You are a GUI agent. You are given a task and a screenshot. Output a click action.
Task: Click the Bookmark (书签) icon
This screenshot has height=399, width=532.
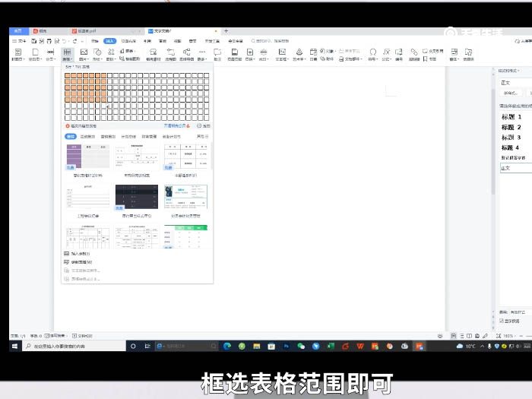[x=429, y=59]
